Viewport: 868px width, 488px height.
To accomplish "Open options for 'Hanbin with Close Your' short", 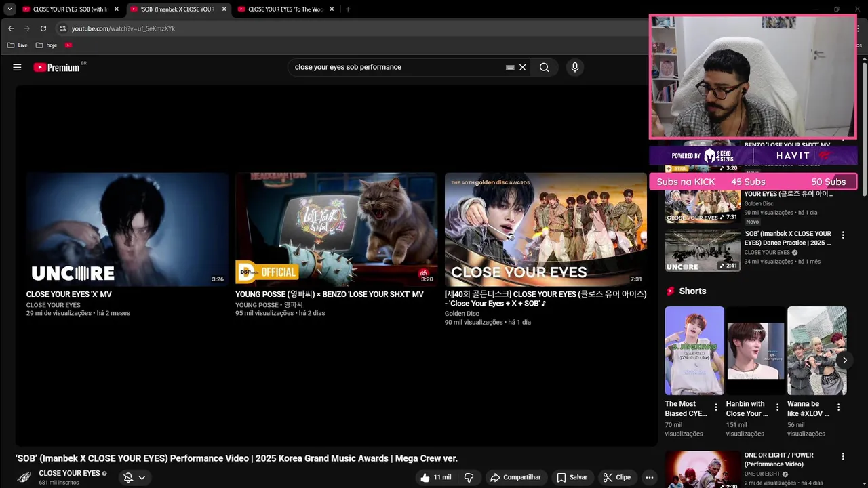I will (777, 407).
